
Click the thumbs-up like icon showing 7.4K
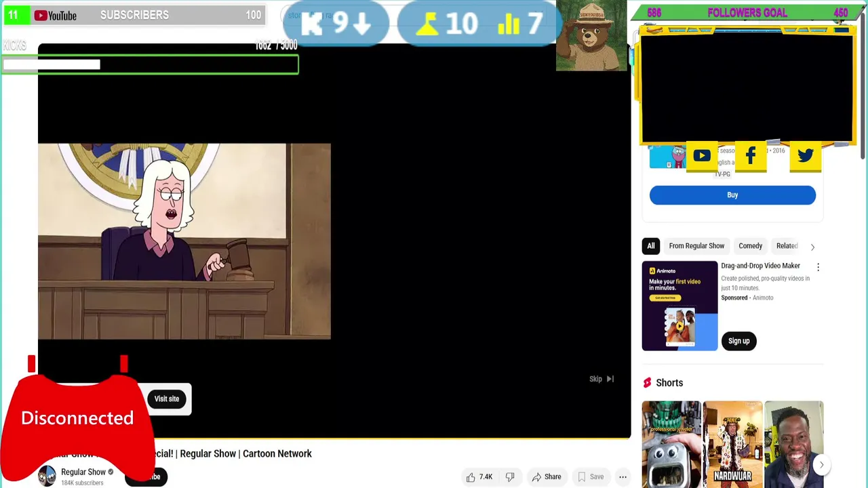pos(471,477)
